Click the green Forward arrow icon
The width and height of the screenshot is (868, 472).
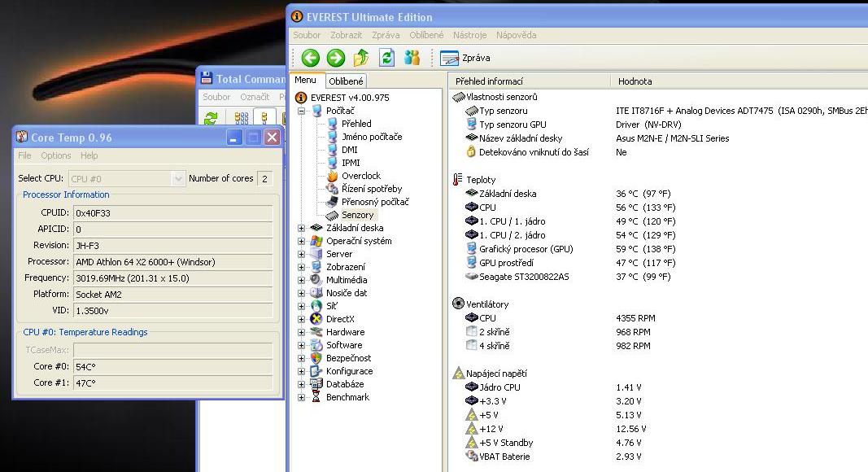click(335, 58)
